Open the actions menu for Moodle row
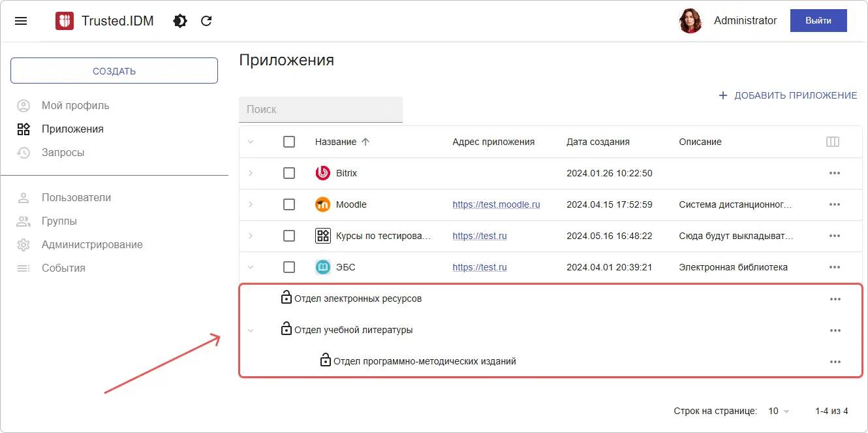 coord(835,204)
